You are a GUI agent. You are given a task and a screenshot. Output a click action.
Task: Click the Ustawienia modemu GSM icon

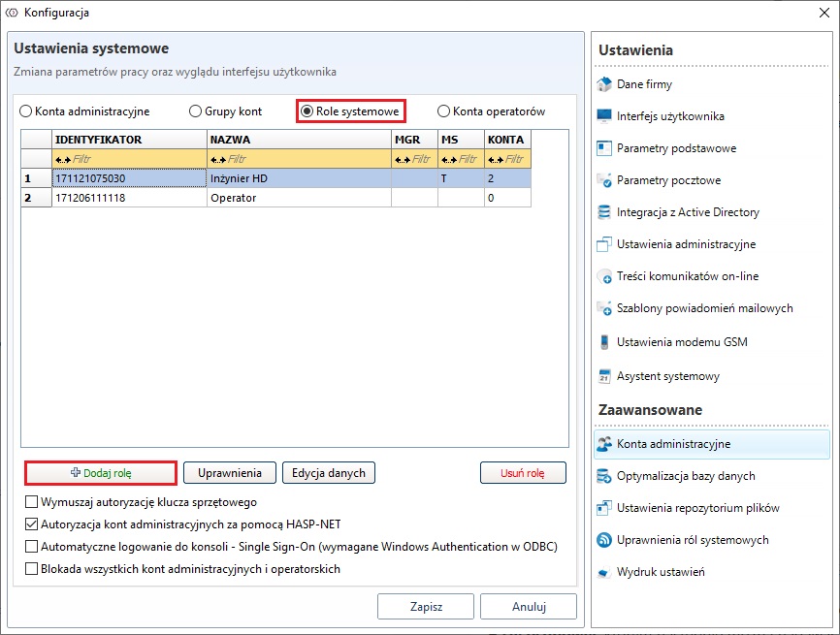point(604,342)
